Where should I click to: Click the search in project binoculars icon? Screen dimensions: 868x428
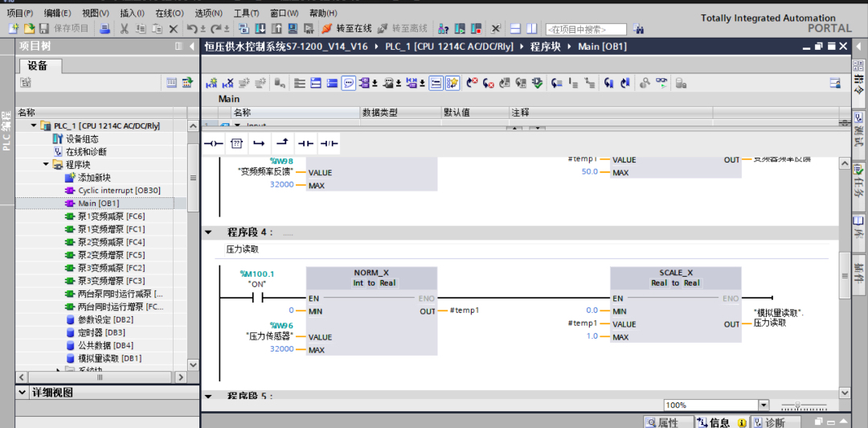(638, 29)
